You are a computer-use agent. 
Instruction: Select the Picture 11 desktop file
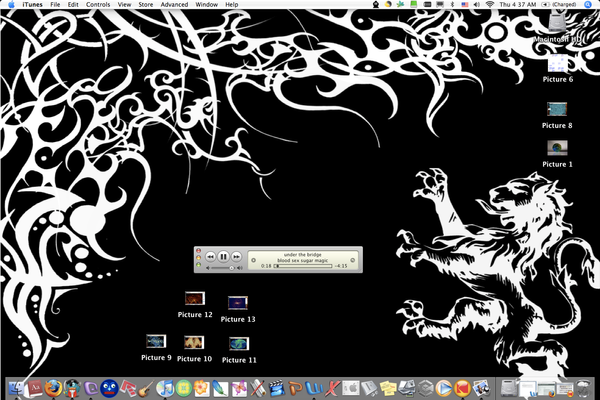239,343
